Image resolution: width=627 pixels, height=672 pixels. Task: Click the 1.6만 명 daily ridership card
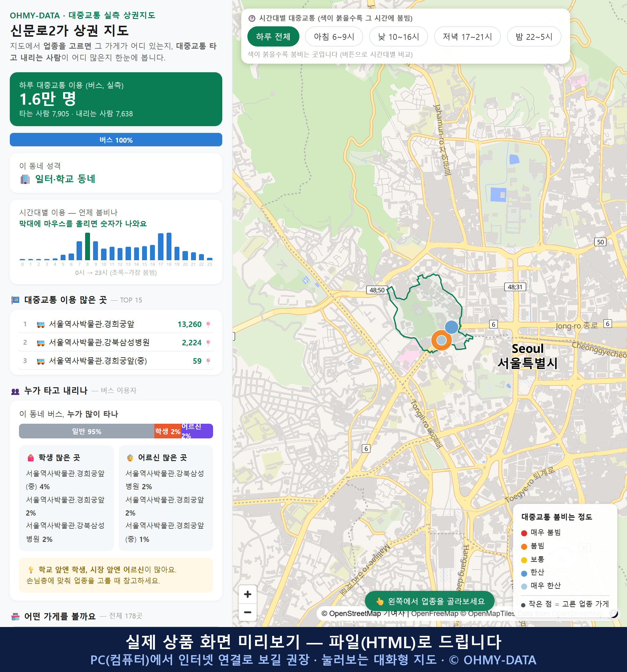[x=116, y=99]
